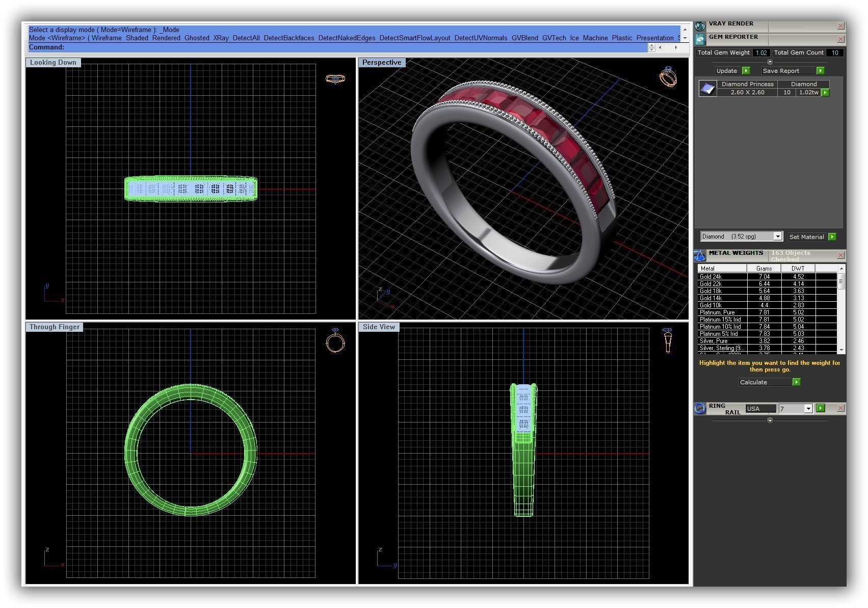
Task: Select Presentation display mode option
Action: point(655,38)
